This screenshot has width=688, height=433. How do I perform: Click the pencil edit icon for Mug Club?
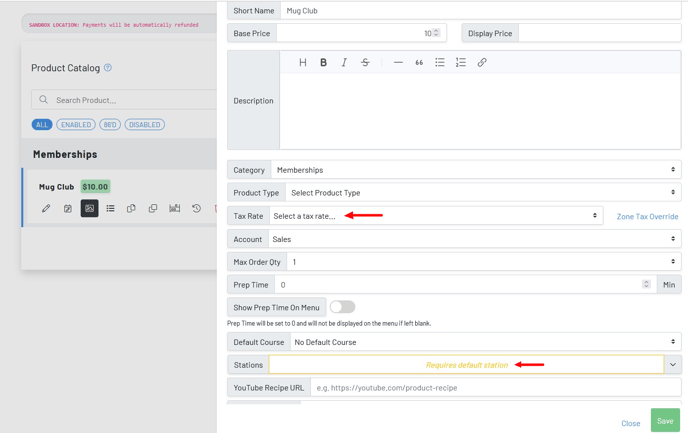46,209
